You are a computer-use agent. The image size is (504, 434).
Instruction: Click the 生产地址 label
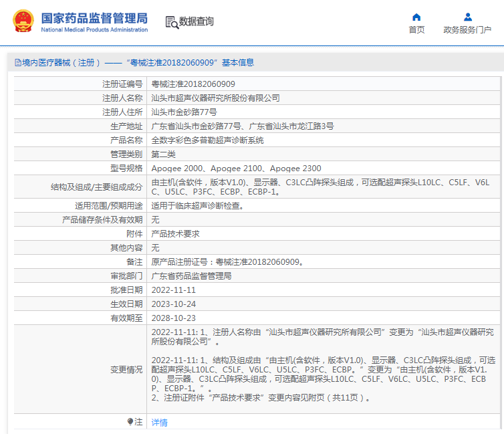(x=126, y=126)
